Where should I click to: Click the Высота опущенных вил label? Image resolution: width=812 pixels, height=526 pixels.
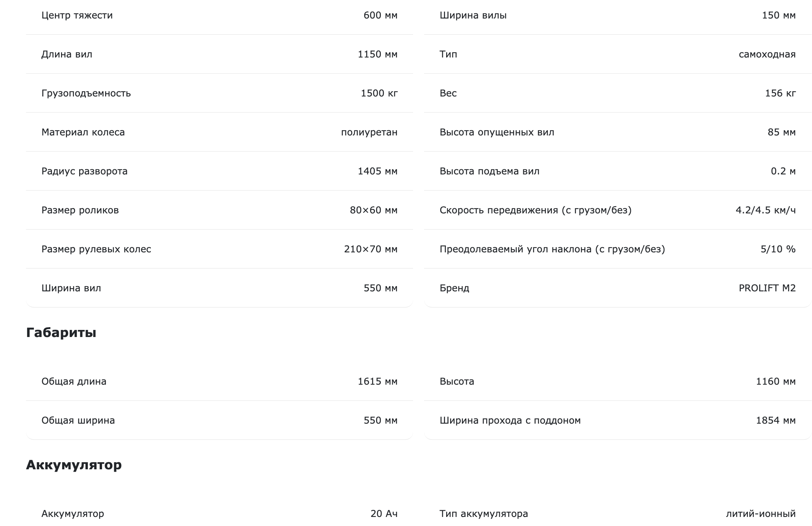pos(497,132)
